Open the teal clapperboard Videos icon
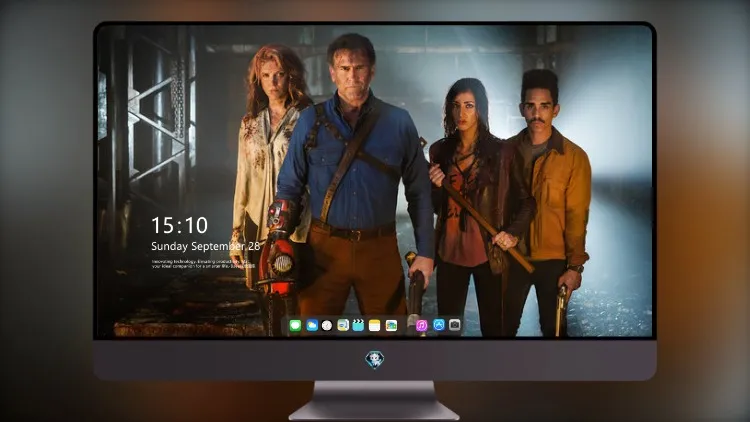Screen dimensions: 750x422 (358, 325)
